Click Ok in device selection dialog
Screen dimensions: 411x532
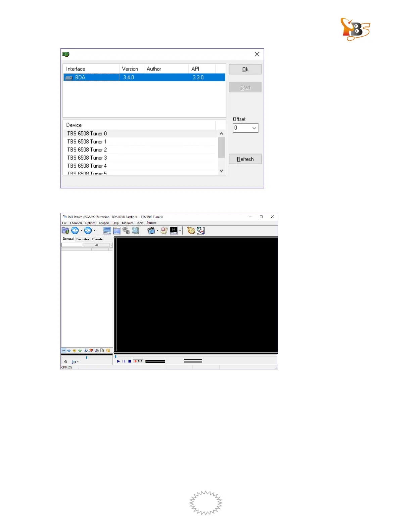pyautogui.click(x=245, y=69)
